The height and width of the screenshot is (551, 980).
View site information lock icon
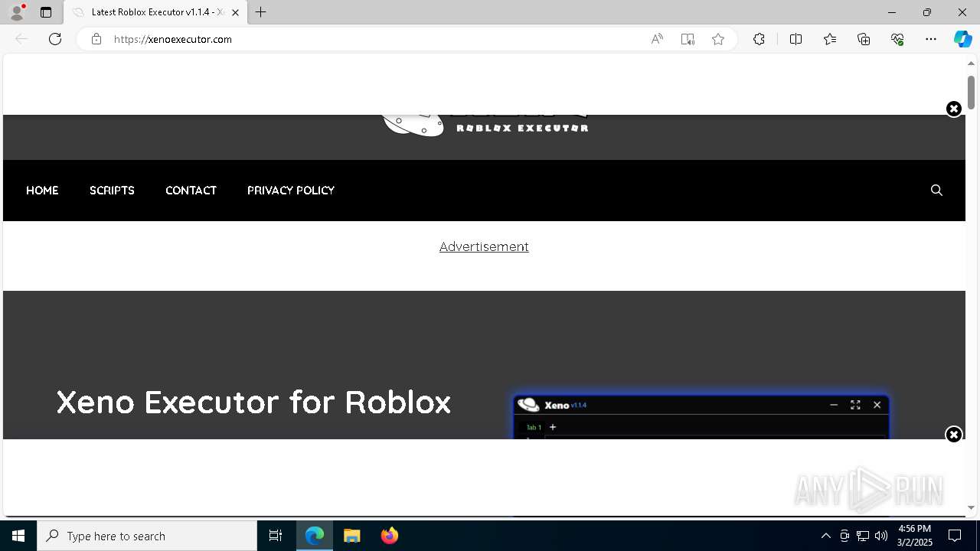96,39
